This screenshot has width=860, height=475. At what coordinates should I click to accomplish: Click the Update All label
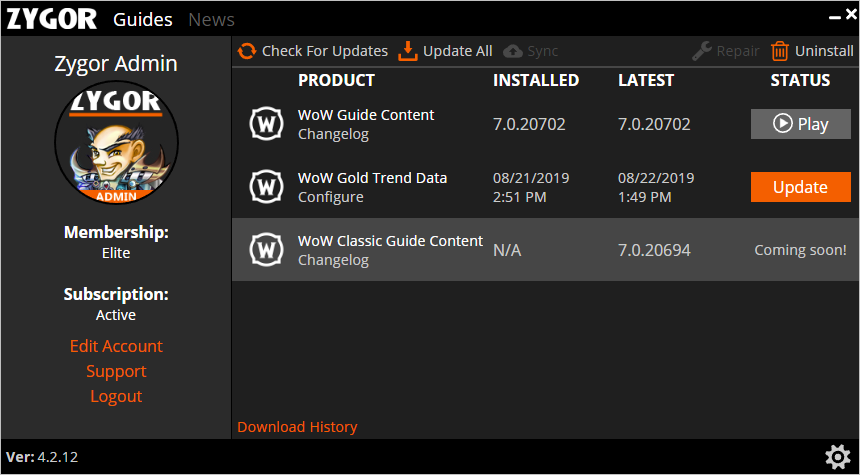pyautogui.click(x=457, y=51)
